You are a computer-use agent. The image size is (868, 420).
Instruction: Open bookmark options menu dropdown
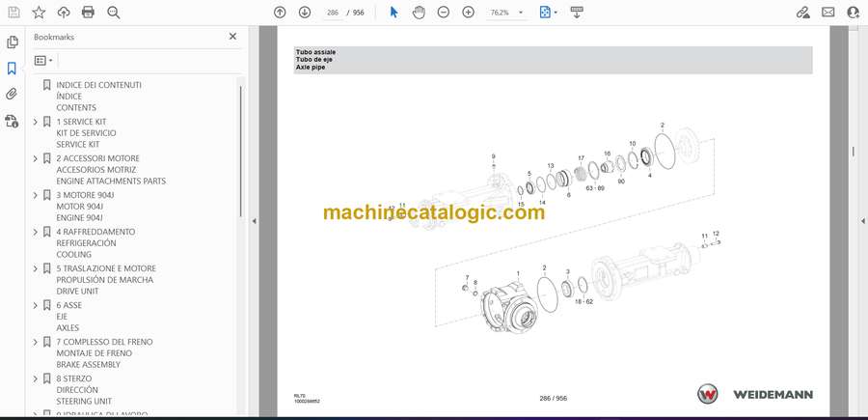point(43,60)
